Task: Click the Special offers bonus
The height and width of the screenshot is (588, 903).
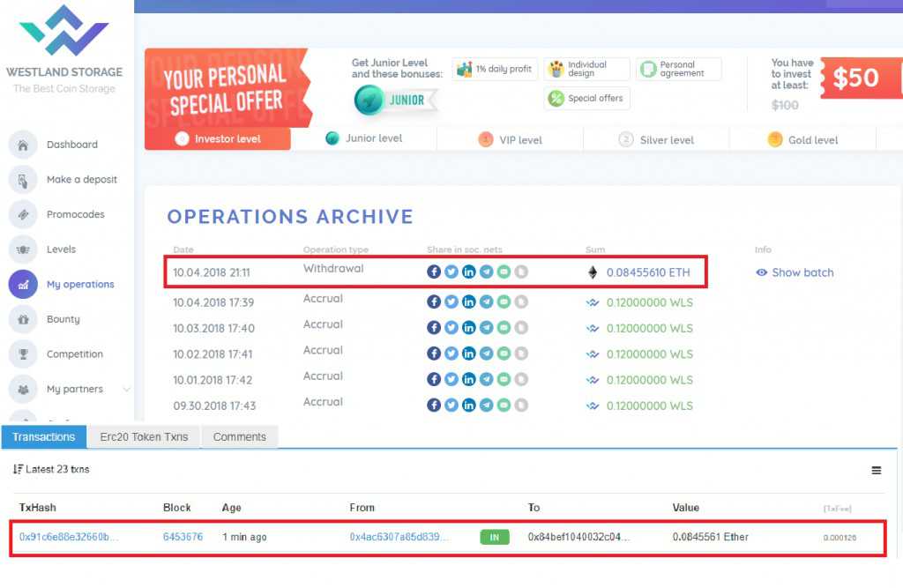Action: coord(586,99)
